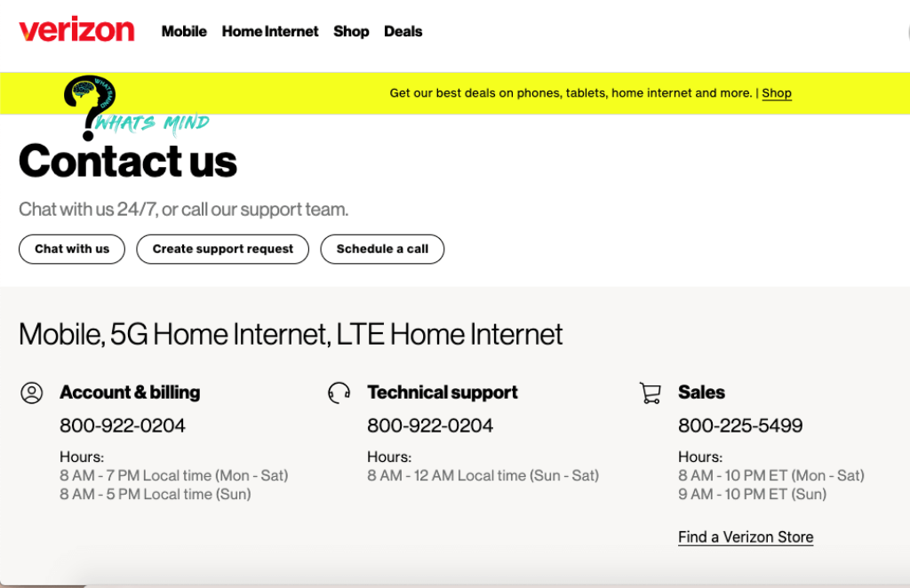910x588 pixels.
Task: Click the Technical support headset icon
Action: tap(339, 393)
